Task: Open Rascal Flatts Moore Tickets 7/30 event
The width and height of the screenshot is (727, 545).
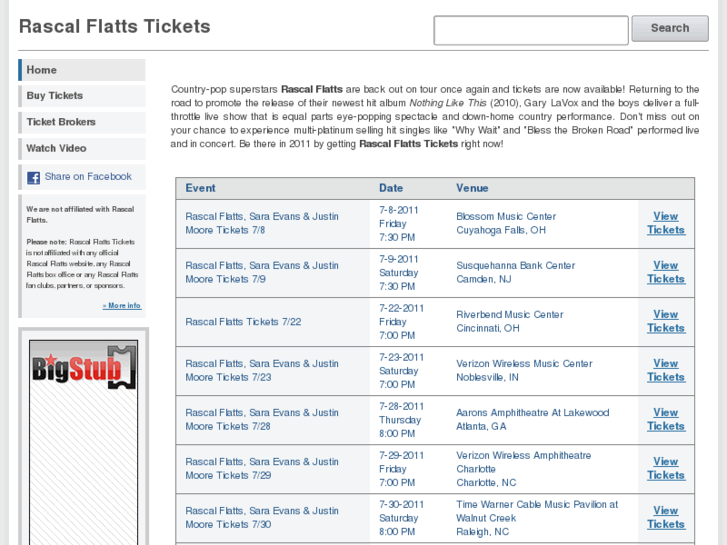Action: pyautogui.click(x=262, y=518)
